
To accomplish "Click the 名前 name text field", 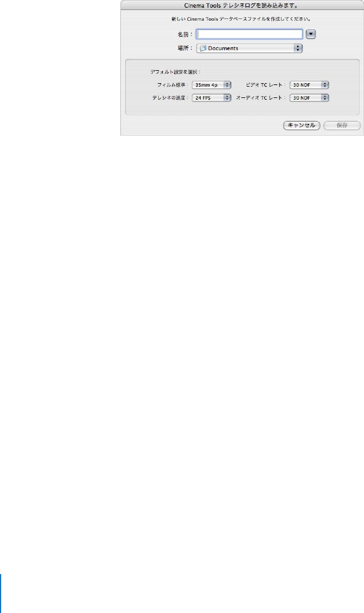I will [x=250, y=34].
